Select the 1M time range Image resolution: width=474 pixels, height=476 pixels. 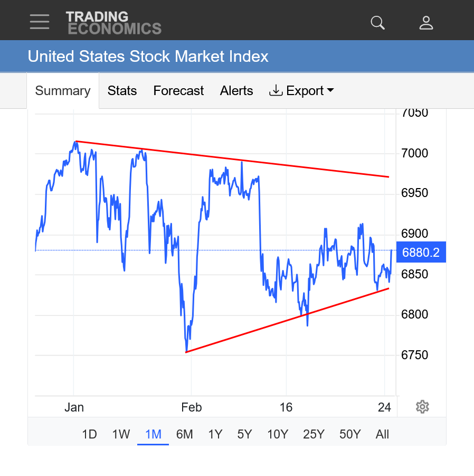click(x=153, y=434)
